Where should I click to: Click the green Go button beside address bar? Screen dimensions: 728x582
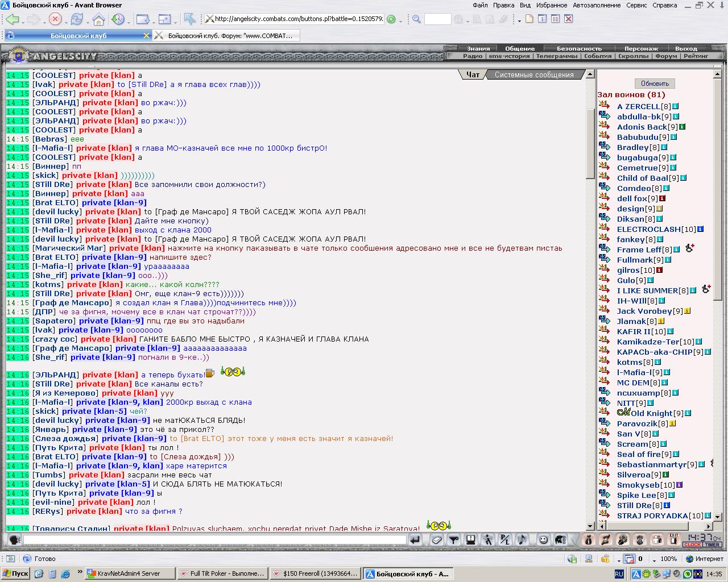click(x=391, y=19)
